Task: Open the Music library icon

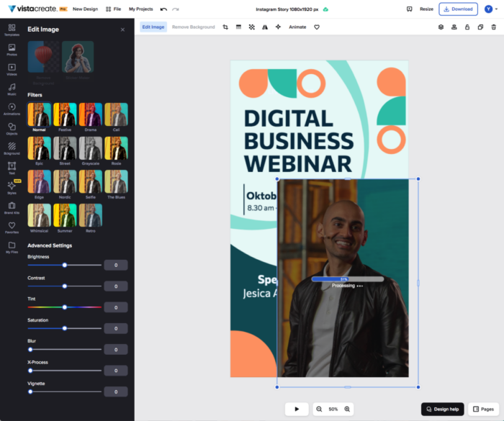Action: point(12,88)
